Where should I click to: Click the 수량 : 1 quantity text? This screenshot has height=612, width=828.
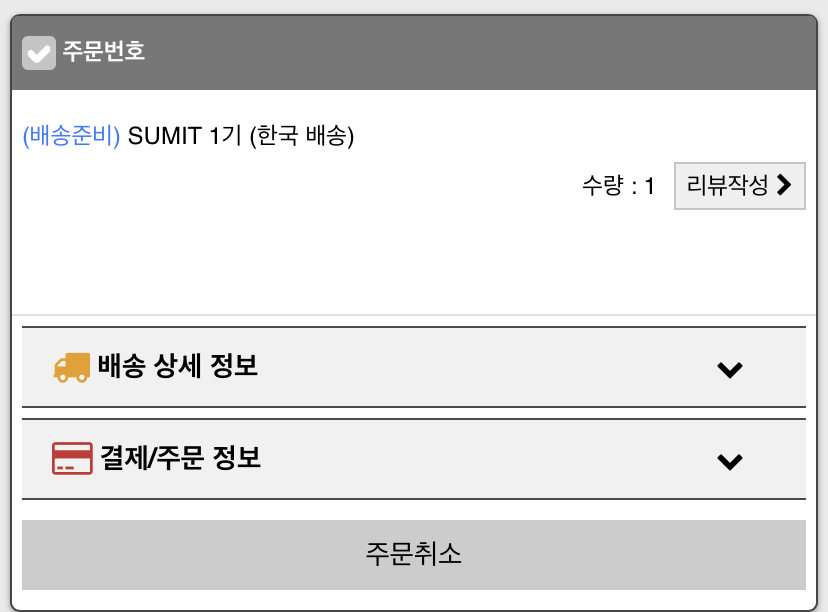click(x=618, y=186)
